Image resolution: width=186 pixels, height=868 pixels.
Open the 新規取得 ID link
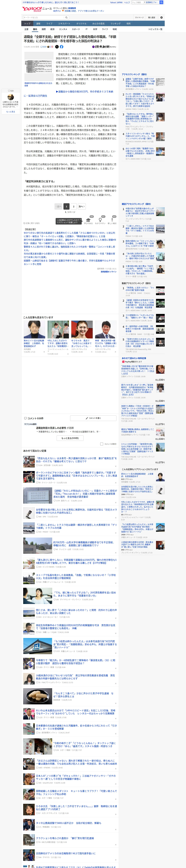[x=72, y=8]
